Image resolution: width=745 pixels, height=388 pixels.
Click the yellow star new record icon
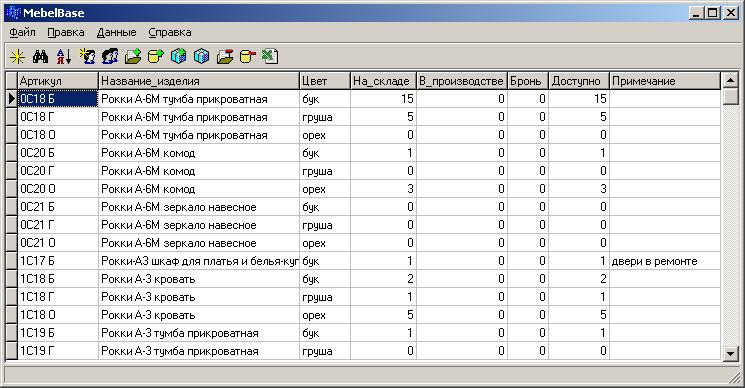click(18, 57)
